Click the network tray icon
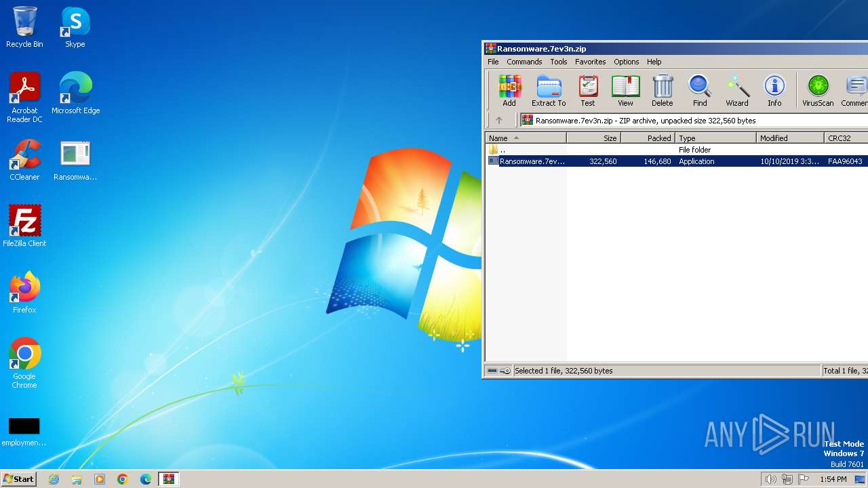The width and height of the screenshot is (868, 488). (x=787, y=479)
